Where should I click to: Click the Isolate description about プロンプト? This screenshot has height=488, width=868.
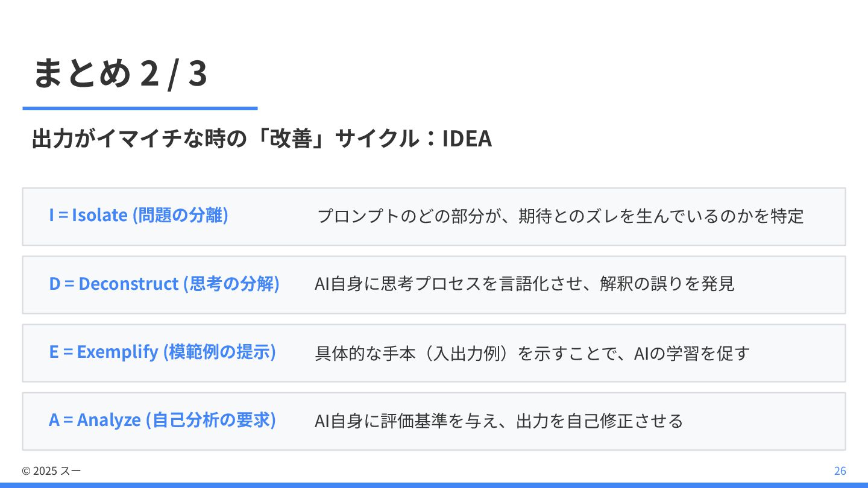[x=561, y=216]
